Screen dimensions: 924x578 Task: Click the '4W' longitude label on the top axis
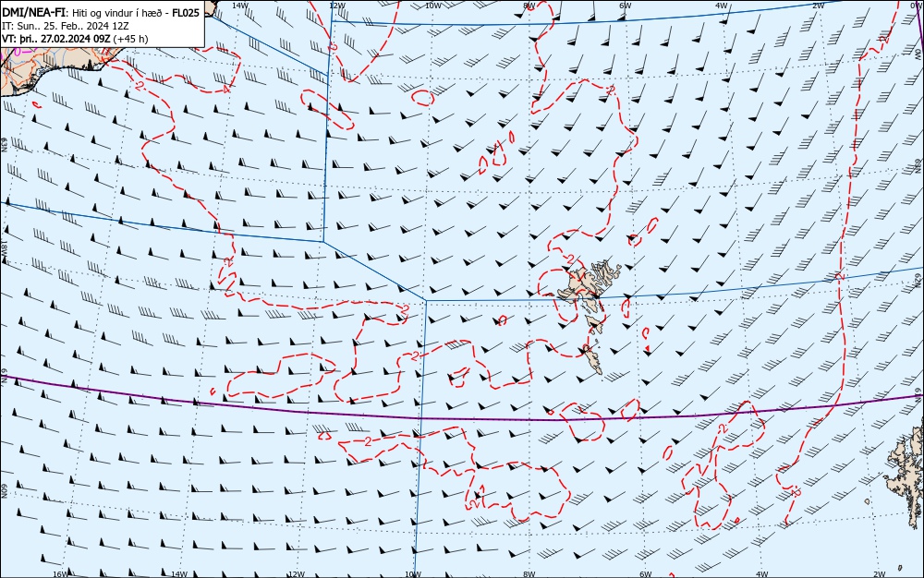point(722,6)
